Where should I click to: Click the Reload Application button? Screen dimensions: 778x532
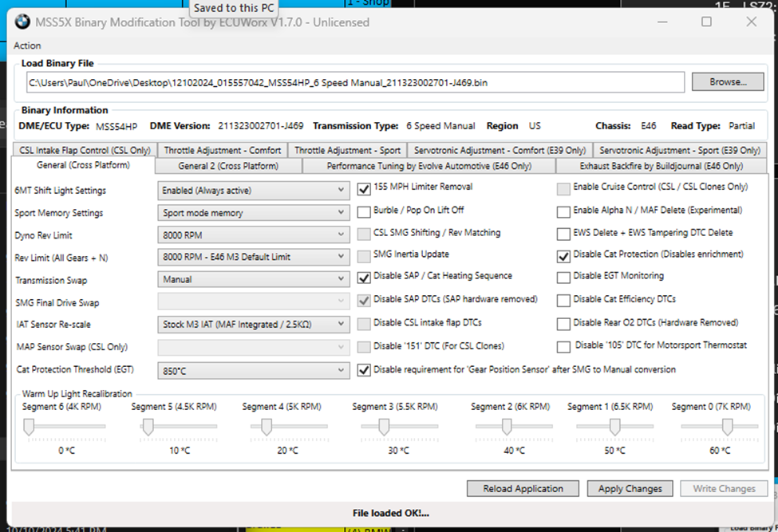pos(523,489)
